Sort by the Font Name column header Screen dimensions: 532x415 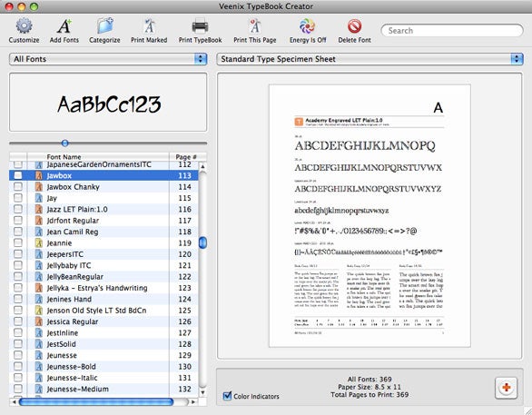[x=98, y=157]
